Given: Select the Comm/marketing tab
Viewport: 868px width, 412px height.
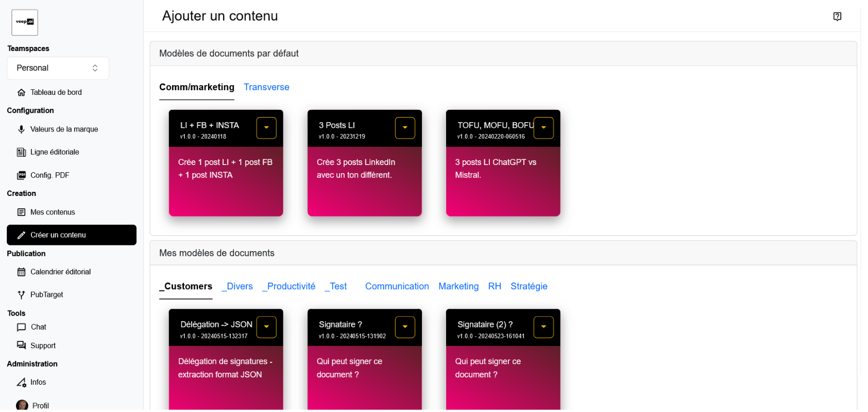Looking at the screenshot, I should [197, 87].
